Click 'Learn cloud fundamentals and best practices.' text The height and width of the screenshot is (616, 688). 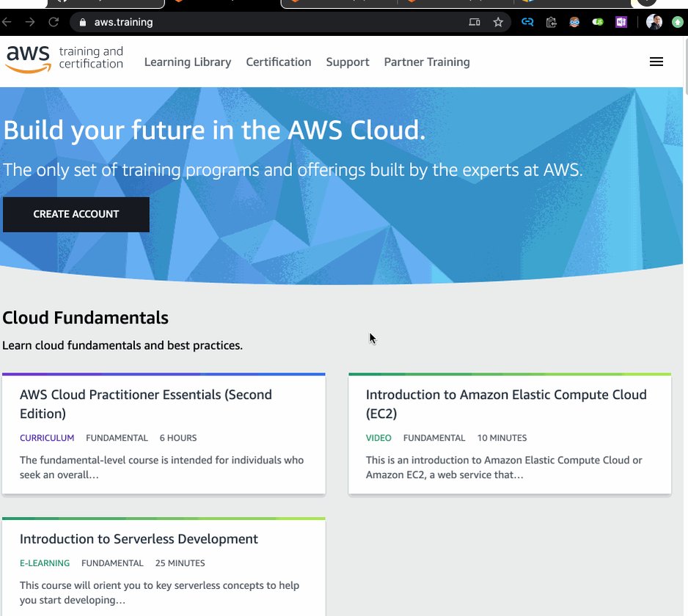click(122, 345)
